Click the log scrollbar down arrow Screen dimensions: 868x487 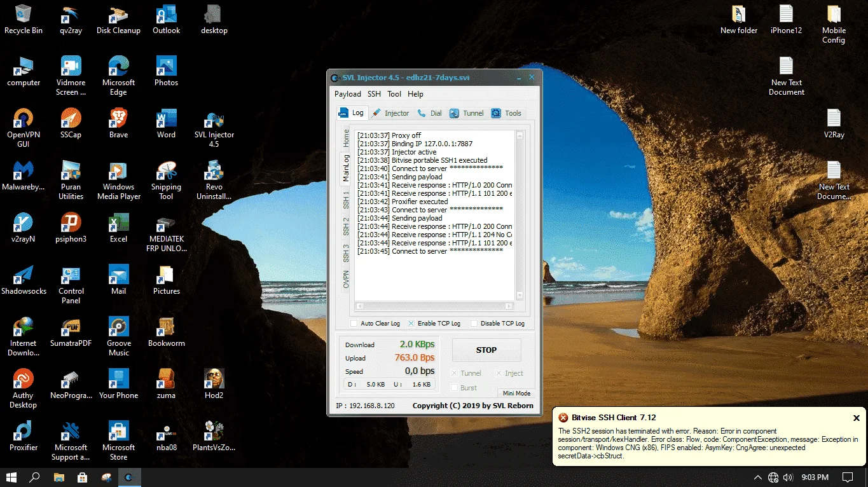(x=520, y=295)
